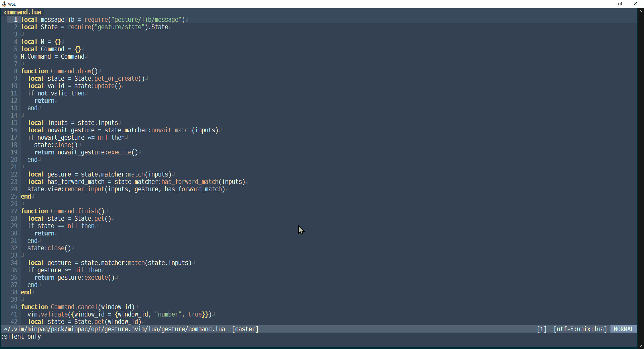Click 'local inputs = state.inputs' on line 15
This screenshot has width=644, height=349.
(73, 123)
